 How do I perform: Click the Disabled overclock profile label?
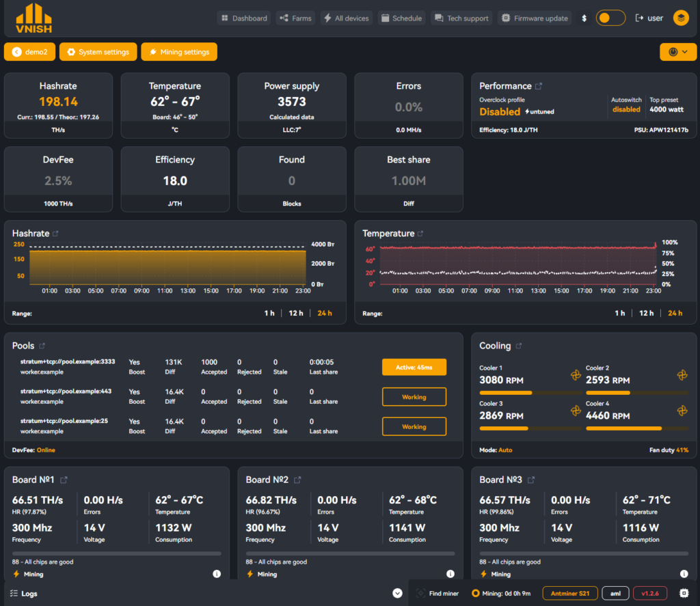pyautogui.click(x=500, y=111)
